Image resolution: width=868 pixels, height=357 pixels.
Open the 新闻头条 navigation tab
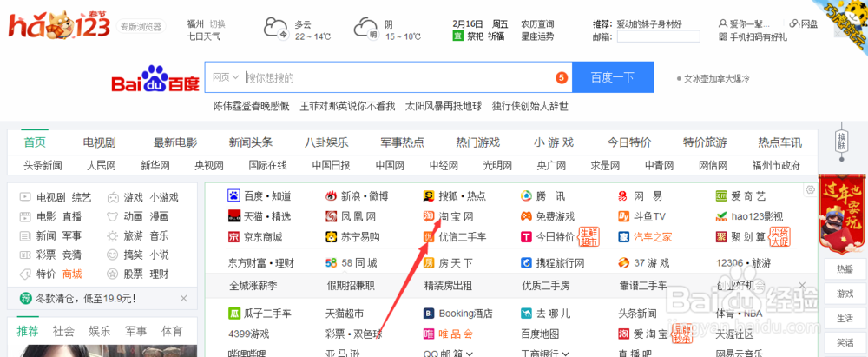[251, 142]
